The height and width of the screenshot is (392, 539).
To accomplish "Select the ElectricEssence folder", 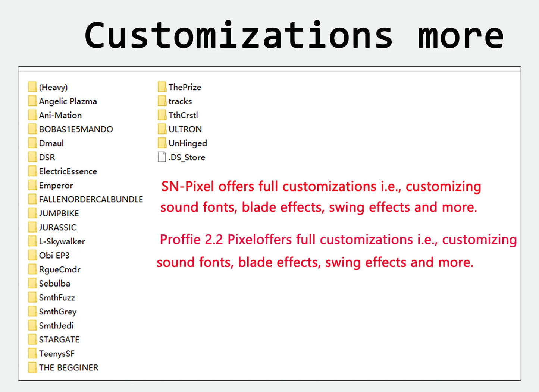I will (x=63, y=171).
